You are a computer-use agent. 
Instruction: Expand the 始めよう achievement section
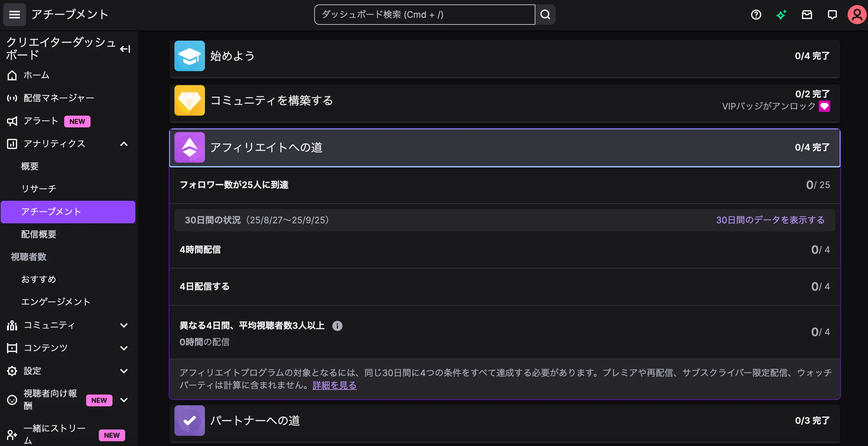pos(505,56)
